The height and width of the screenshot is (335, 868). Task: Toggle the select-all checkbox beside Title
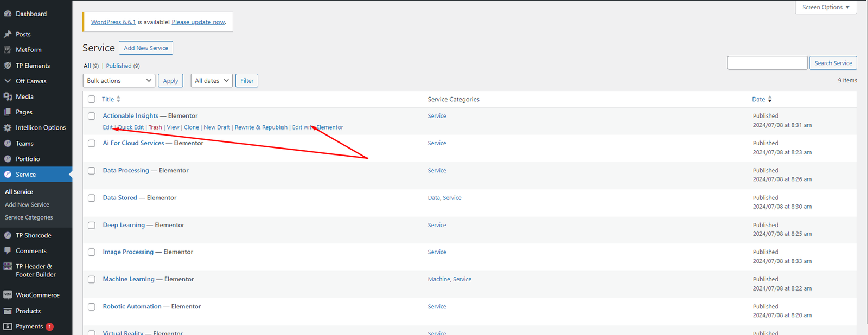point(92,99)
